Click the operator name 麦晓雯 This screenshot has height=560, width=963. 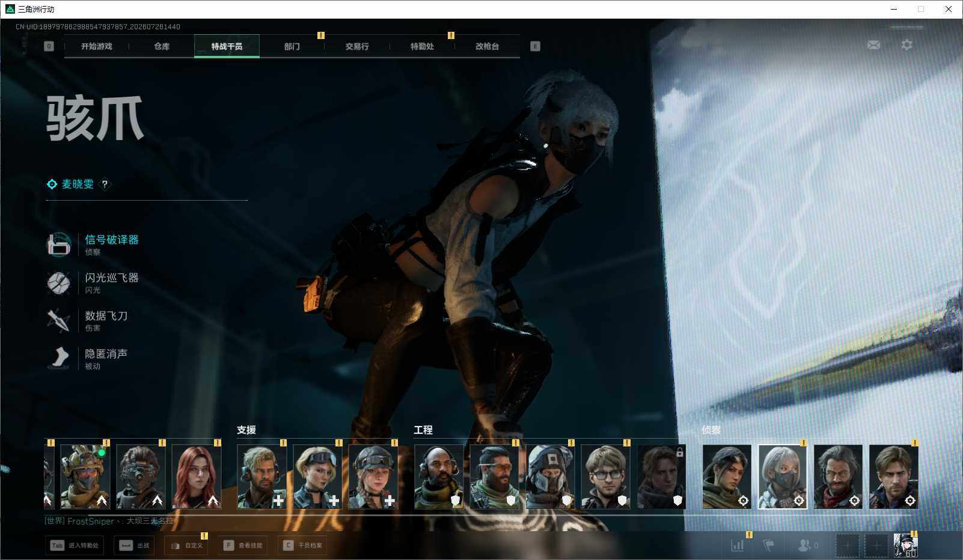pyautogui.click(x=78, y=184)
